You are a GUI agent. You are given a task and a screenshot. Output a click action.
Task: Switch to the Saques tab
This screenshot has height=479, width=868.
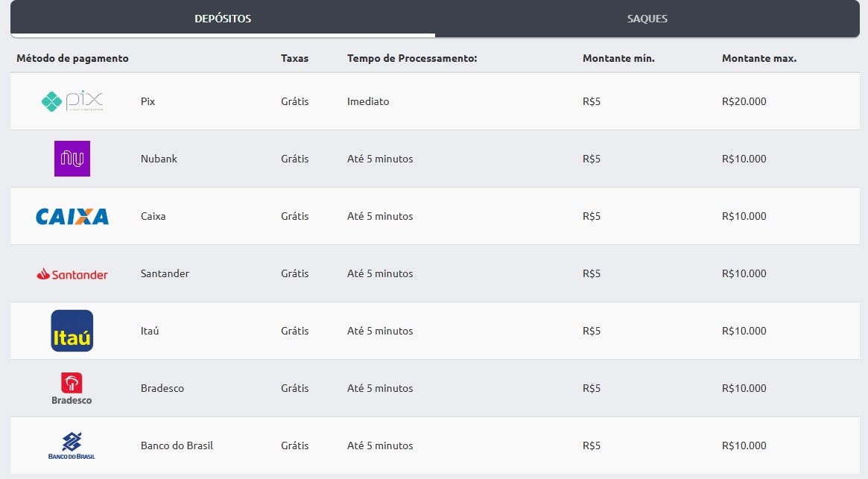[x=647, y=19]
